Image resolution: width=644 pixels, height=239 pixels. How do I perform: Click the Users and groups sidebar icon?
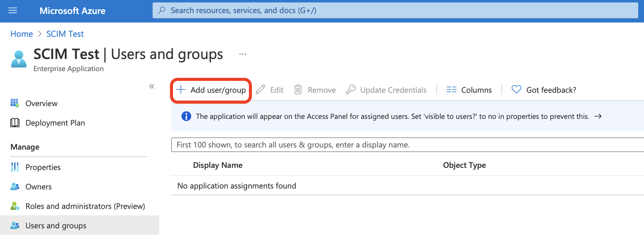(15, 225)
